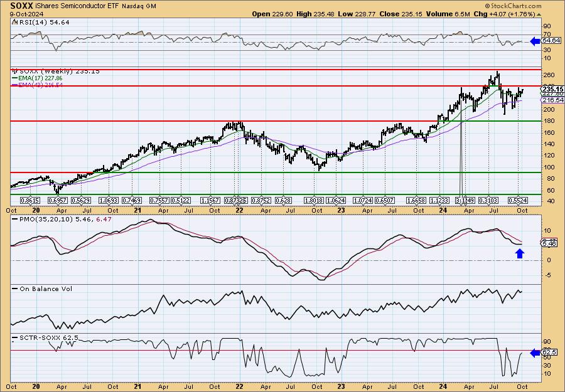The image size is (565, 392).
Task: Click the Close 235.15 header value
Action: (x=401, y=14)
